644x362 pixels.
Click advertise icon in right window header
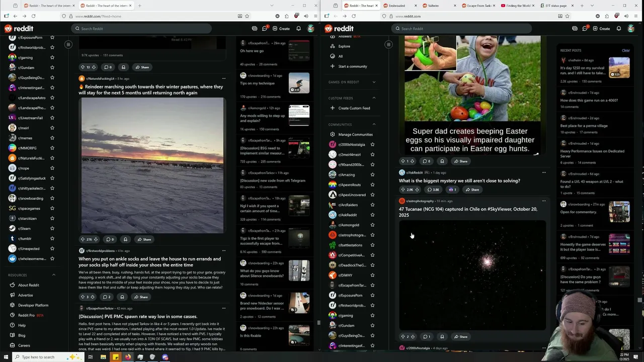point(575,29)
